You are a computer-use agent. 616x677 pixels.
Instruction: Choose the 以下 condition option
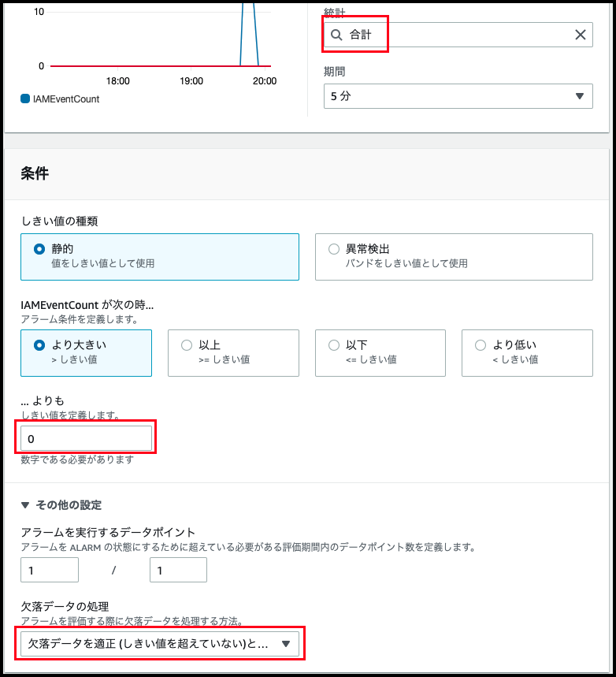(380, 353)
